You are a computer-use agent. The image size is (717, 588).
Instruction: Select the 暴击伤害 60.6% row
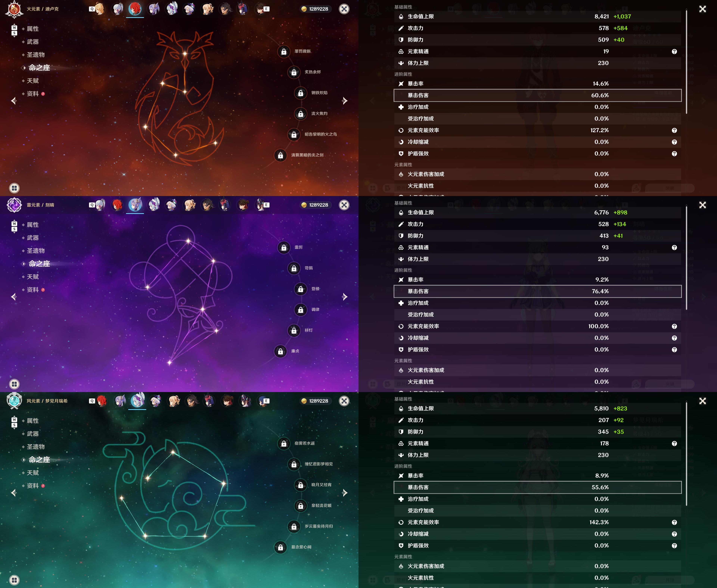click(x=537, y=96)
